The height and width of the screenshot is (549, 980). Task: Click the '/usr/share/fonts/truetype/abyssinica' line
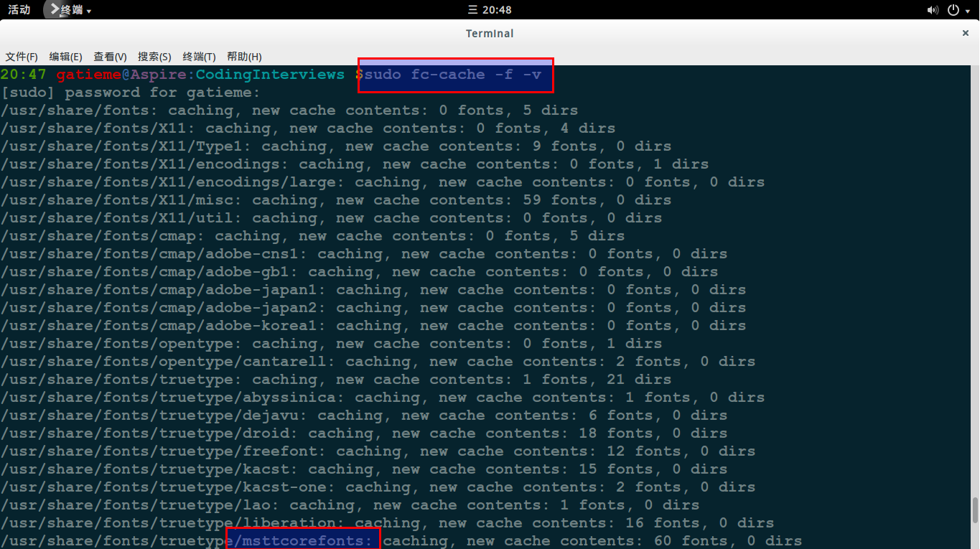tap(383, 398)
